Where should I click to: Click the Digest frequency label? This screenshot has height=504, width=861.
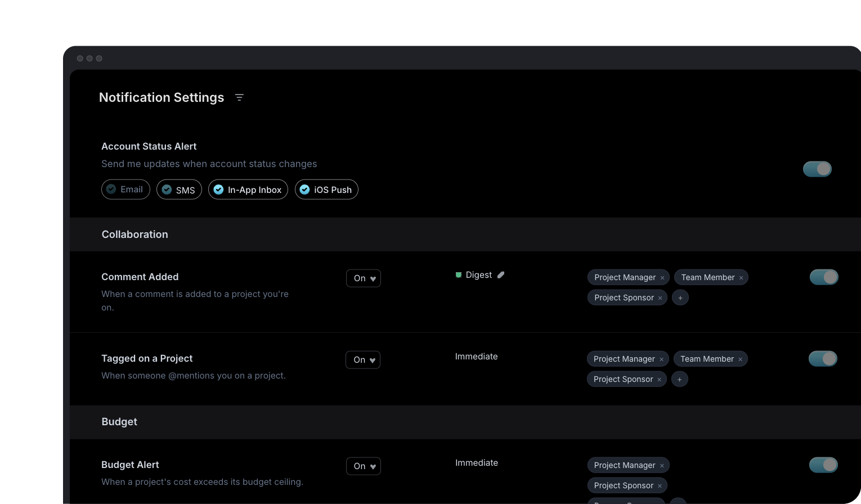pyautogui.click(x=479, y=275)
